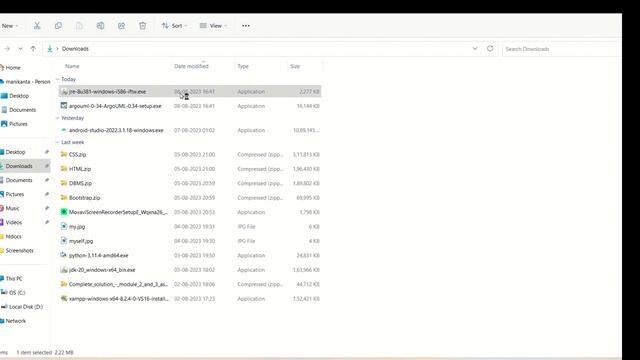Sort by the Name column header
Screen dimensions: 640x360
[x=72, y=66]
